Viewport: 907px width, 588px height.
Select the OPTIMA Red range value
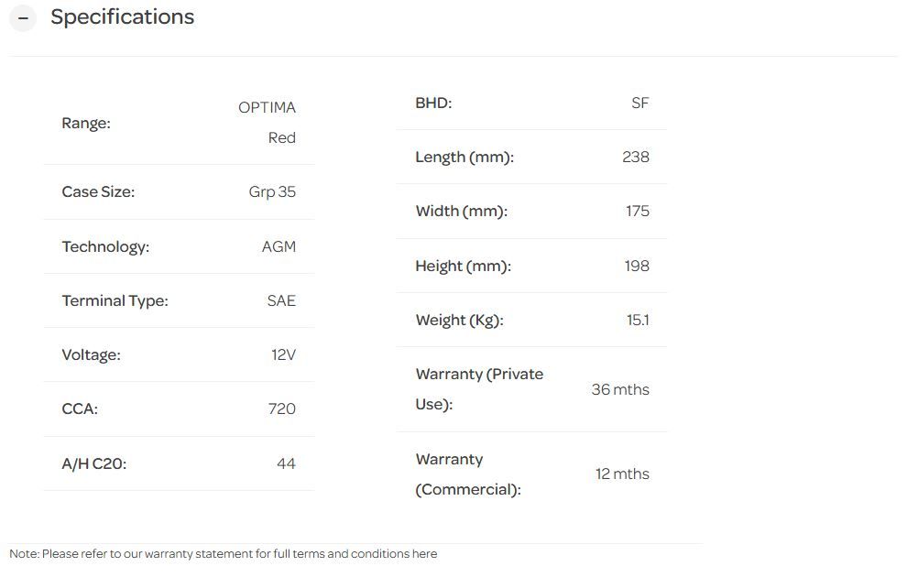tap(268, 122)
